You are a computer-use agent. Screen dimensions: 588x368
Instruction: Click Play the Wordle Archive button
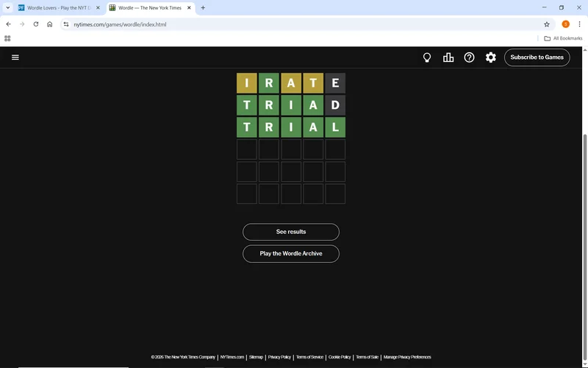click(291, 254)
